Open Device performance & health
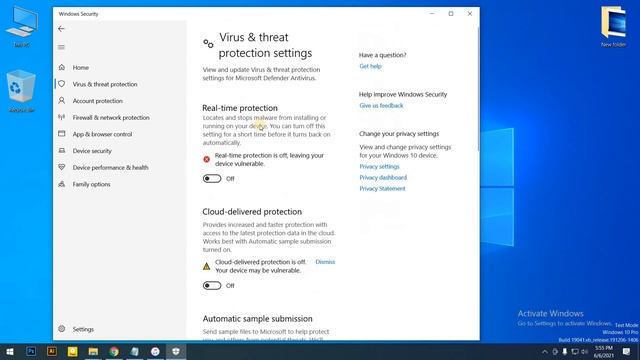 [x=110, y=168]
